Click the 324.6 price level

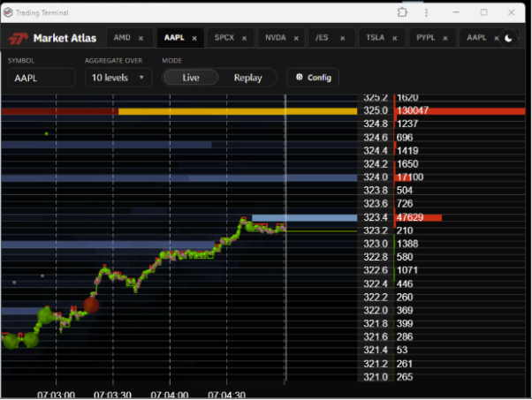tap(376, 138)
